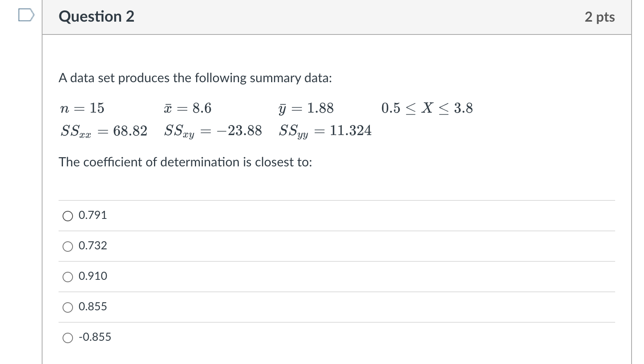Screen dimensions: 644x364
Task: Select the radio button for 0.732
Action: [x=68, y=246]
